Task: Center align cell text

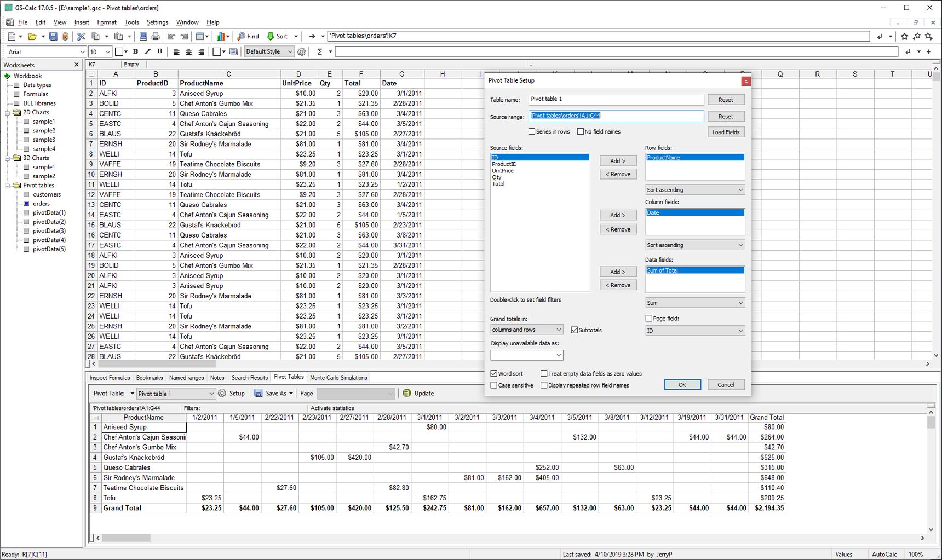Action: (189, 51)
